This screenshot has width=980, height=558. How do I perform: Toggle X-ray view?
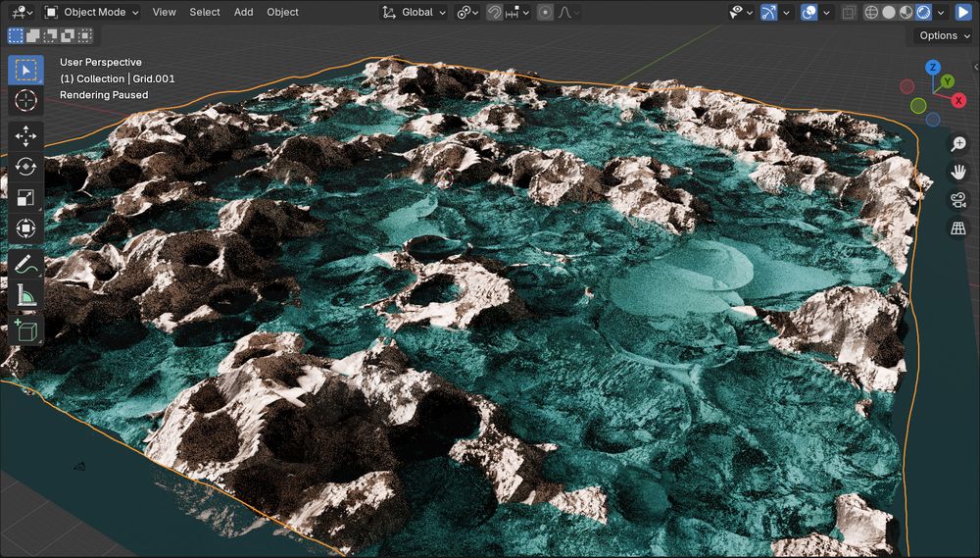click(x=848, y=12)
